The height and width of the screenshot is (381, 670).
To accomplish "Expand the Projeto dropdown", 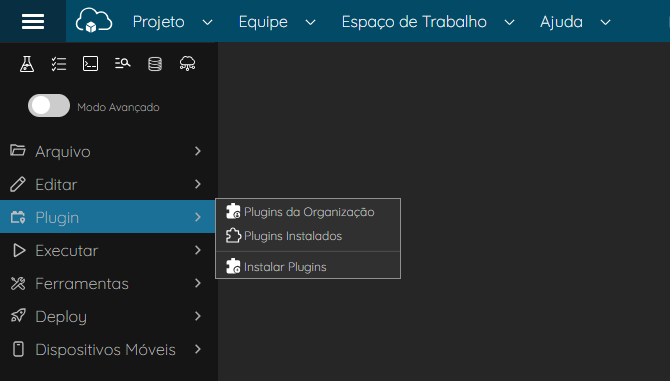I will coord(173,22).
